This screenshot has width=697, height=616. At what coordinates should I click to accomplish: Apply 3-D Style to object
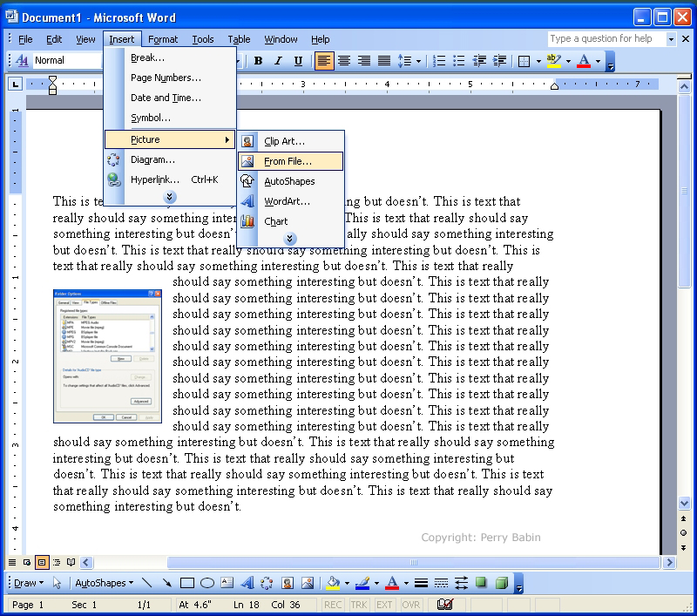coord(502,583)
